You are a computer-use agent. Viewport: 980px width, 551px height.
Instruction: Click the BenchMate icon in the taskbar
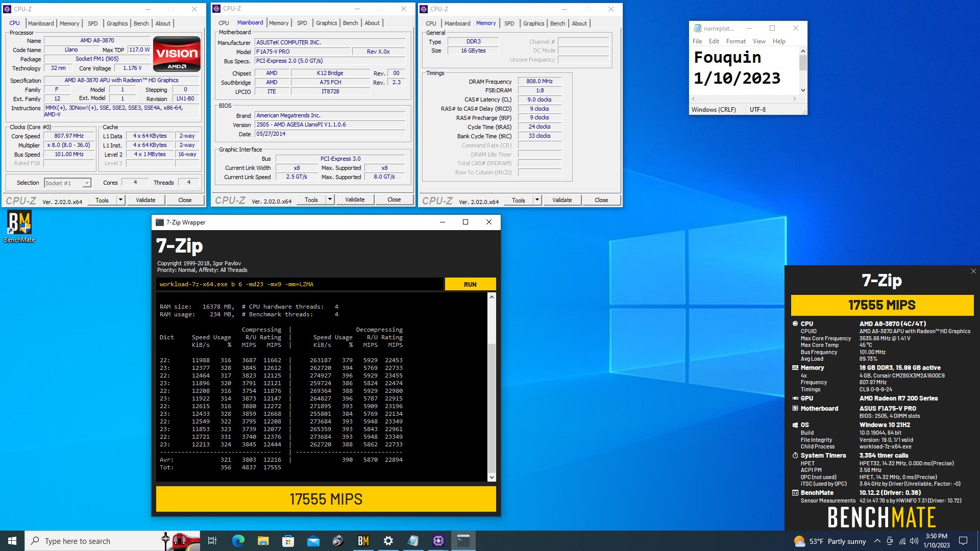click(363, 541)
